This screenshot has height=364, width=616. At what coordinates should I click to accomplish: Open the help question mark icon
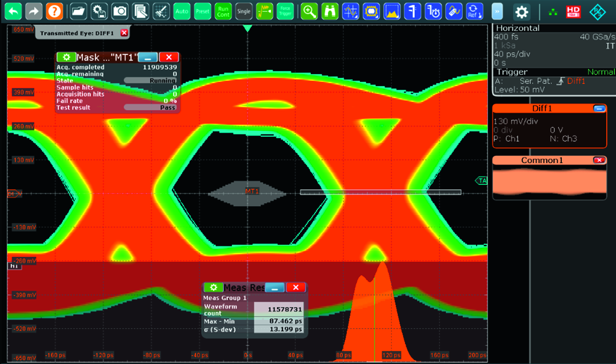click(54, 12)
